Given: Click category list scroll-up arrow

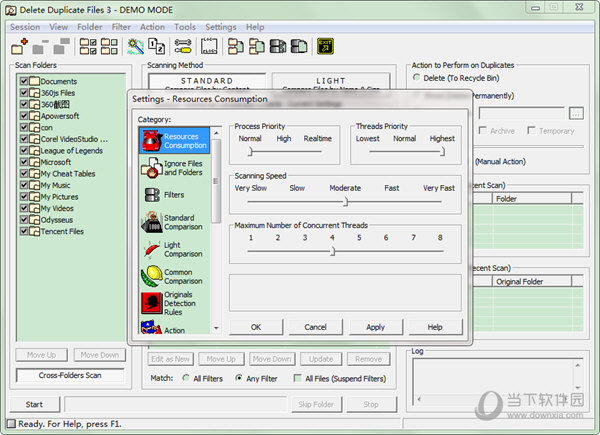Looking at the screenshot, I should (x=216, y=133).
